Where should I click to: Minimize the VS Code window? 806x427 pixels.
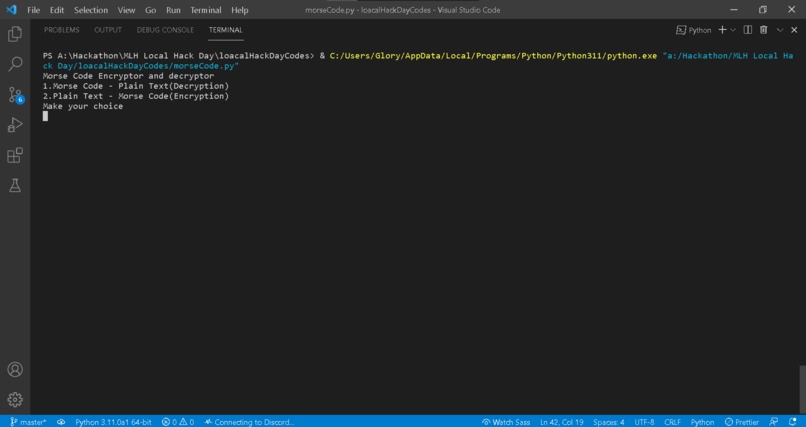[x=735, y=10]
